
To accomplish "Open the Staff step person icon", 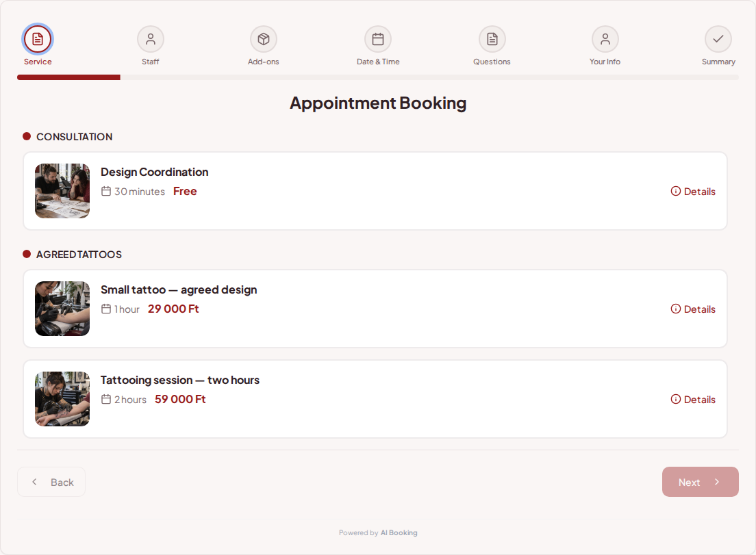I will click(151, 39).
